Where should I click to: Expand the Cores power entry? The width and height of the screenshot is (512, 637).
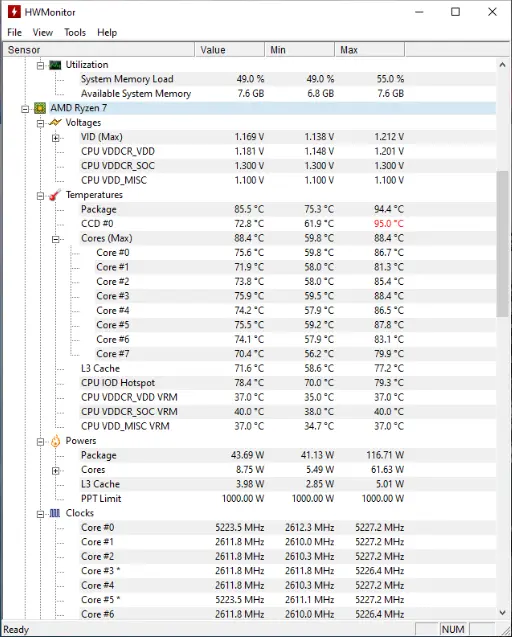pos(56,471)
